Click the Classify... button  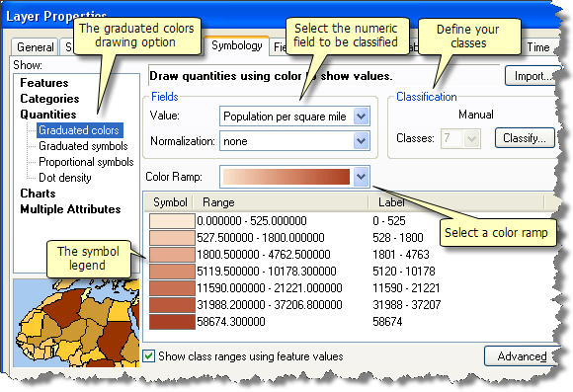(525, 138)
